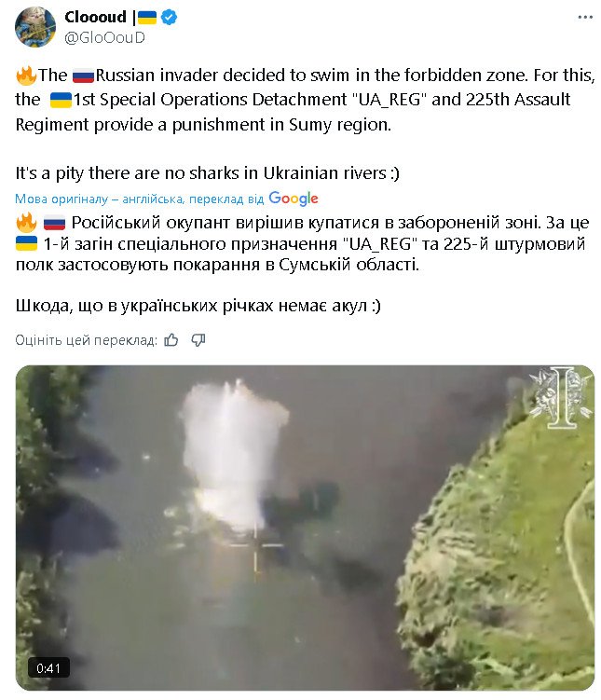Open the three-dot more options menu

tap(585, 18)
